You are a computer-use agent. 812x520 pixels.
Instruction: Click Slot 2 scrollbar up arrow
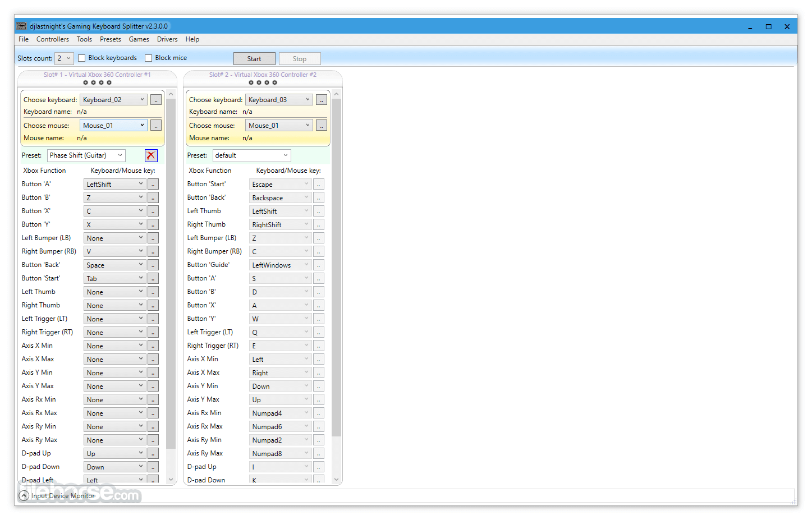[x=337, y=94]
